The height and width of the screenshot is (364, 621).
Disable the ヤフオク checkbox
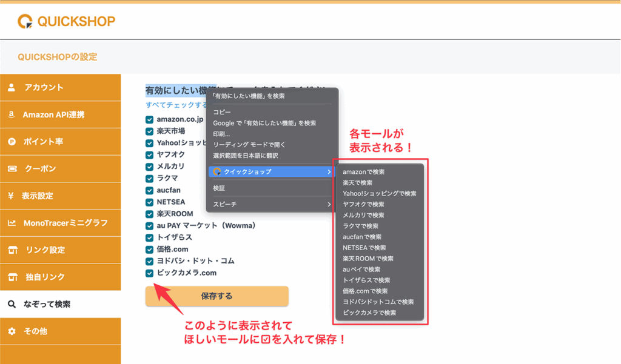point(149,154)
